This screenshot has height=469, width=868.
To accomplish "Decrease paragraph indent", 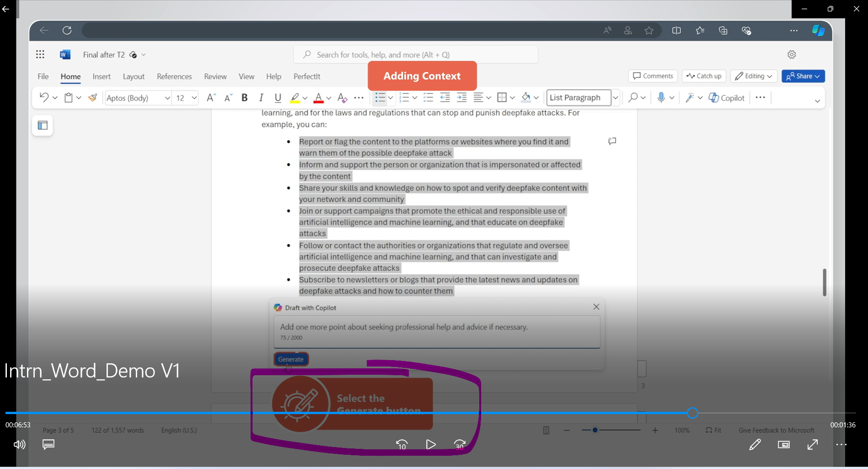I will (x=445, y=97).
